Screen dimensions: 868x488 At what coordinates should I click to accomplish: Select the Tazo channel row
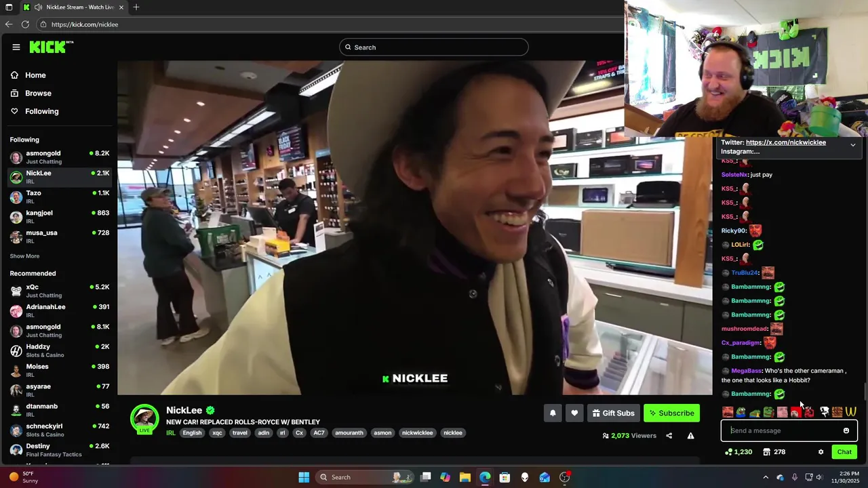tap(59, 197)
